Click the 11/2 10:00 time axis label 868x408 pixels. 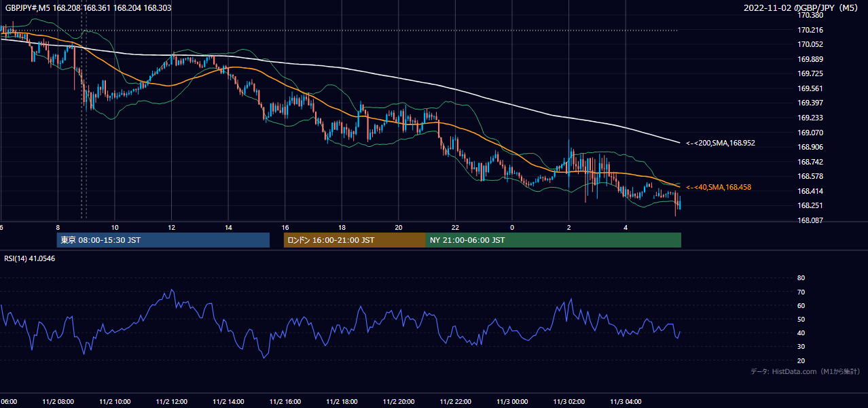pyautogui.click(x=115, y=401)
